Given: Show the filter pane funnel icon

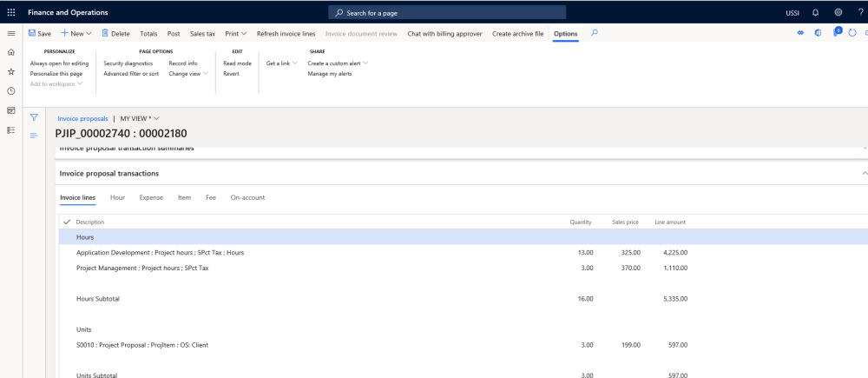Looking at the screenshot, I should tap(34, 117).
